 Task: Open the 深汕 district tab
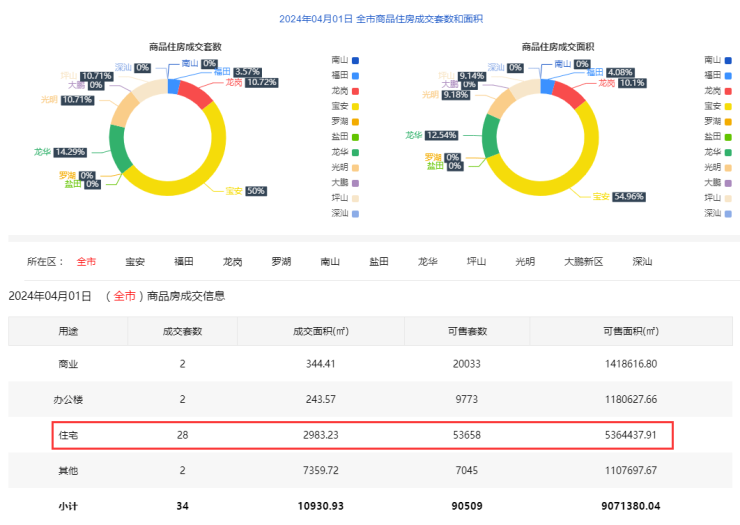pyautogui.click(x=642, y=262)
